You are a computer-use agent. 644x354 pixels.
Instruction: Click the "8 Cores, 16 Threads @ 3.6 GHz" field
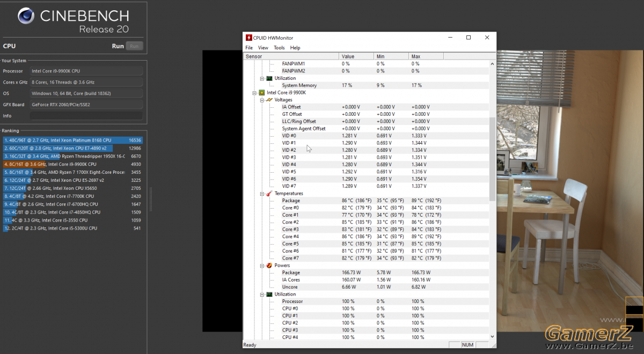[86, 82]
